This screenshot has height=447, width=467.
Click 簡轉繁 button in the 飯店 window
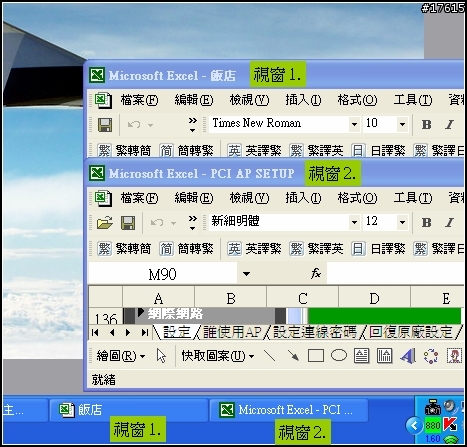(x=186, y=150)
